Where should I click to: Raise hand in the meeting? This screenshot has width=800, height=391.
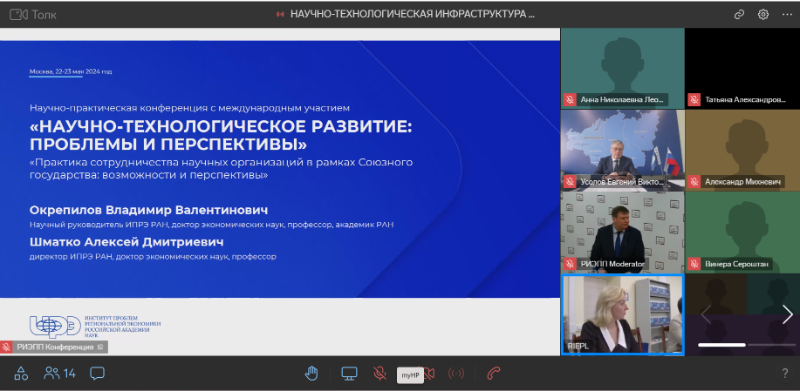point(311,374)
